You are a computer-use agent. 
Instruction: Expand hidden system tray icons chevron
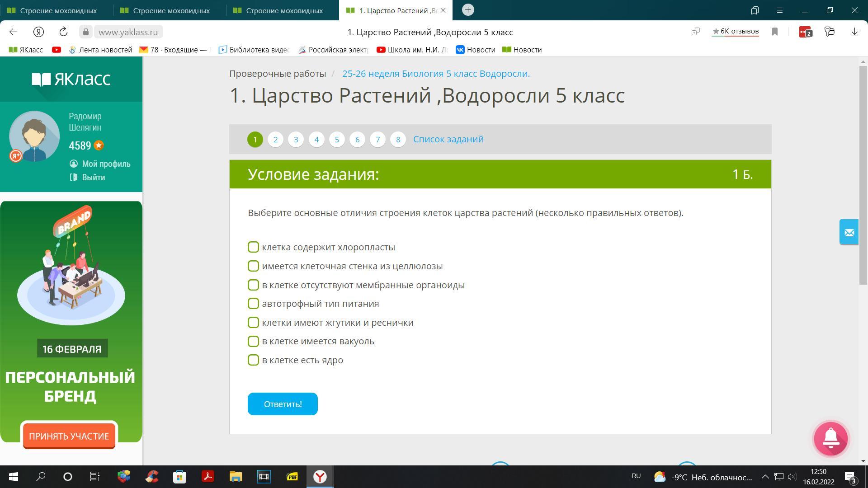coord(765,477)
